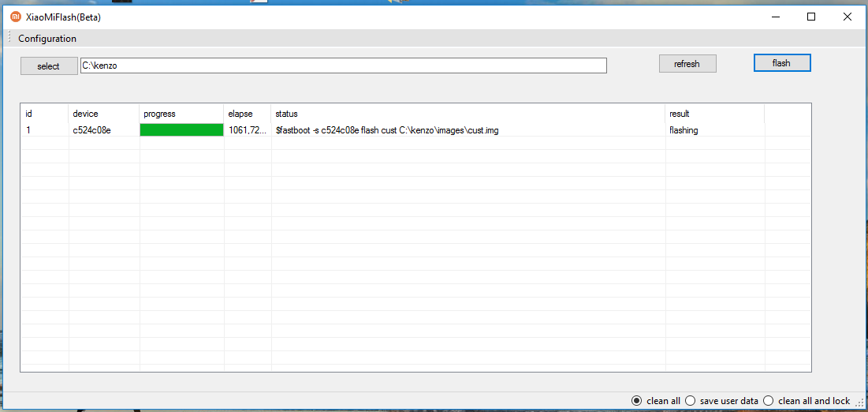The width and height of the screenshot is (868, 412).
Task: Click the flashing result cell
Action: pos(684,130)
